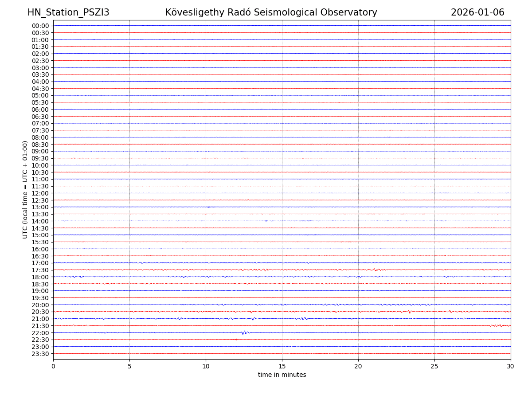Click the 06:00 row time label
This screenshot has width=532, height=399.
coord(40,110)
